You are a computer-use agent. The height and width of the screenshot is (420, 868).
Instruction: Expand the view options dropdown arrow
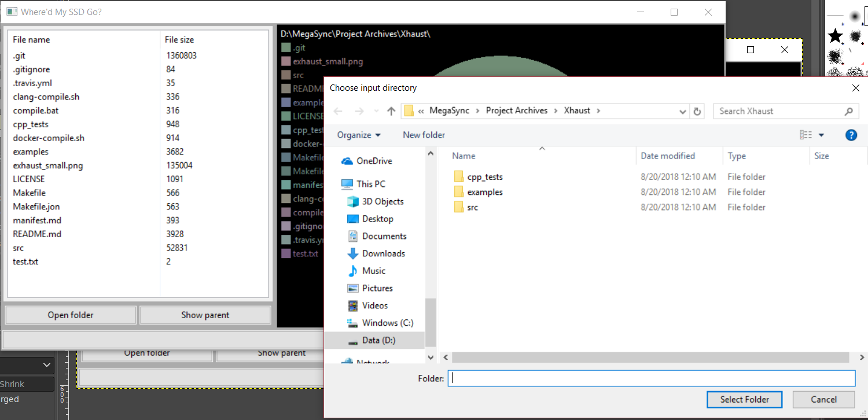coord(821,135)
